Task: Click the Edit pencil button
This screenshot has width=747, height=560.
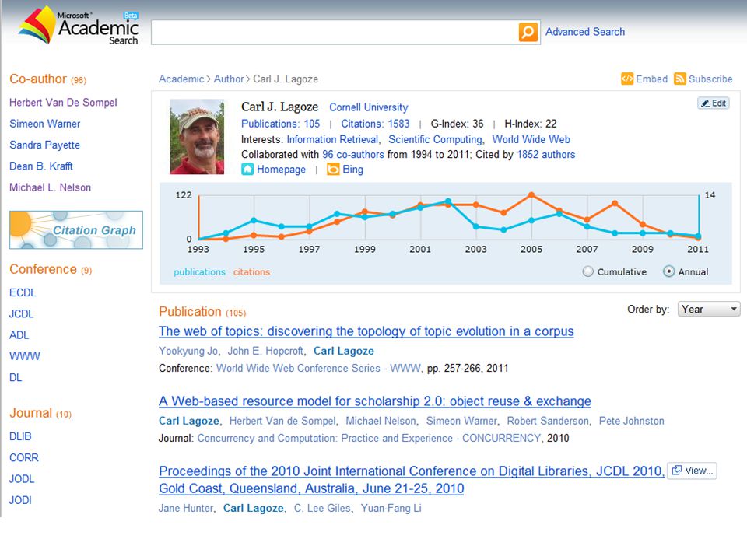Action: [714, 103]
